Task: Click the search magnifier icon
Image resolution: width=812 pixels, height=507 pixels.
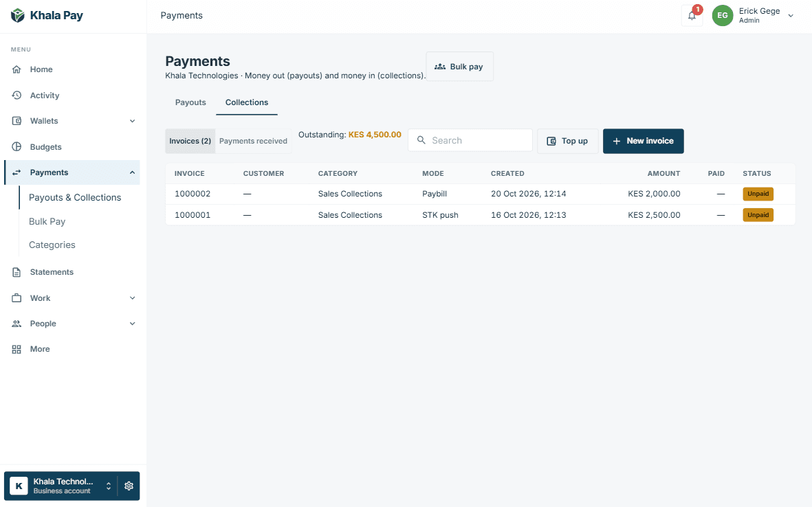Action: pyautogui.click(x=421, y=140)
